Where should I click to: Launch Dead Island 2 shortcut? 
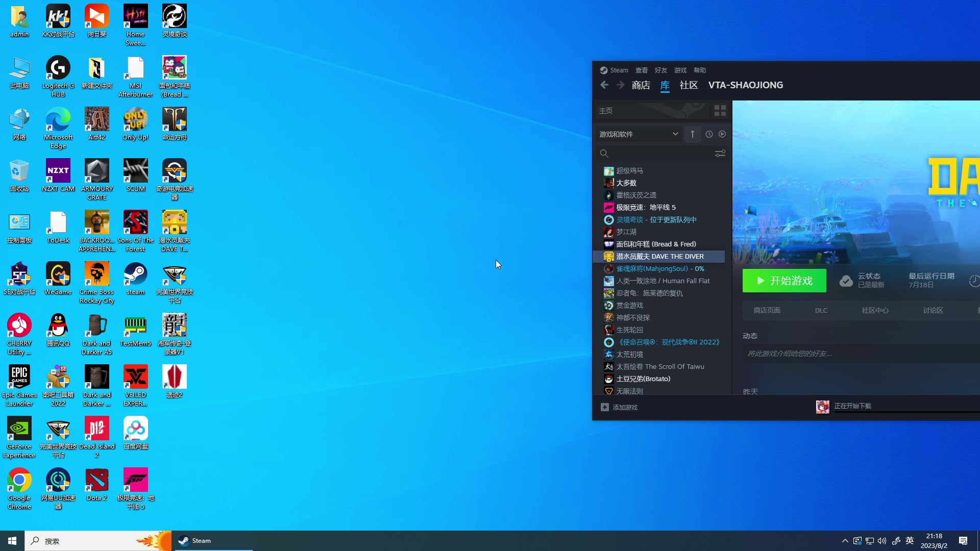[x=97, y=437]
